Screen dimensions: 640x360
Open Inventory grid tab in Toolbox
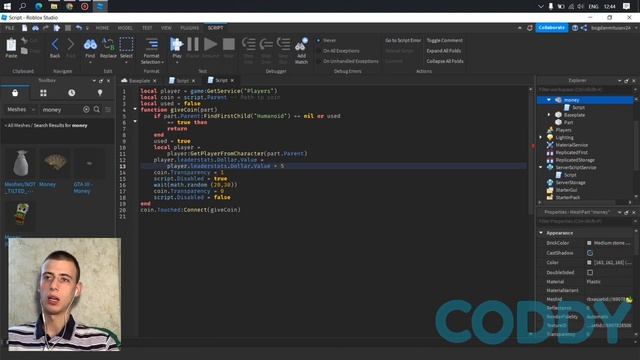click(43, 93)
